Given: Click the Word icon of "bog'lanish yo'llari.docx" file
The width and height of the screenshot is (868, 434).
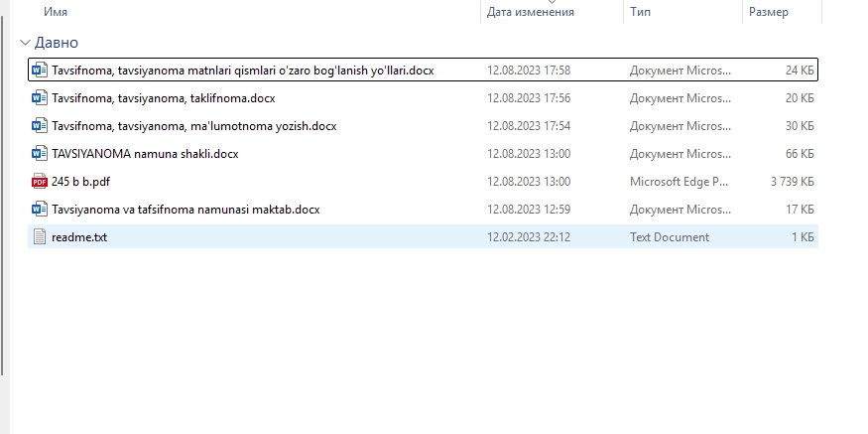Looking at the screenshot, I should (40, 71).
